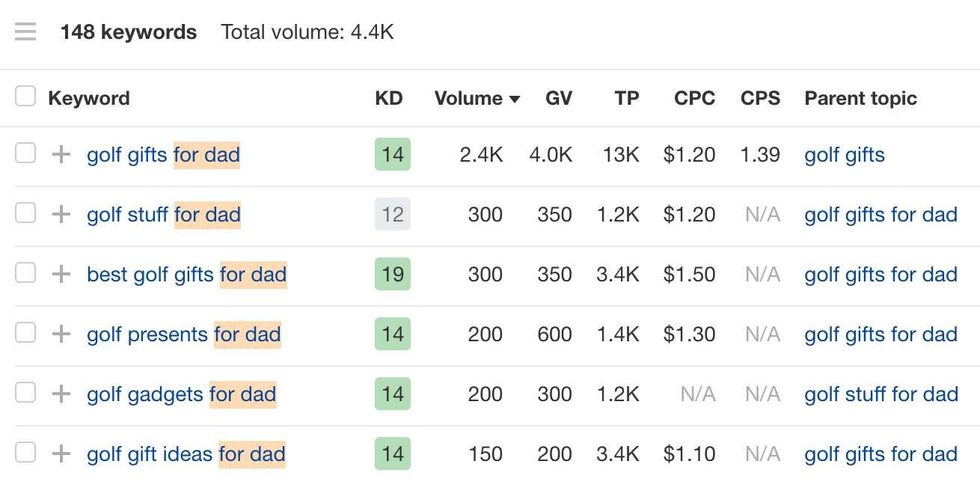Open the "golf gifts for dad" keyword link
Image resolution: width=980 pixels, height=482 pixels.
[x=162, y=154]
